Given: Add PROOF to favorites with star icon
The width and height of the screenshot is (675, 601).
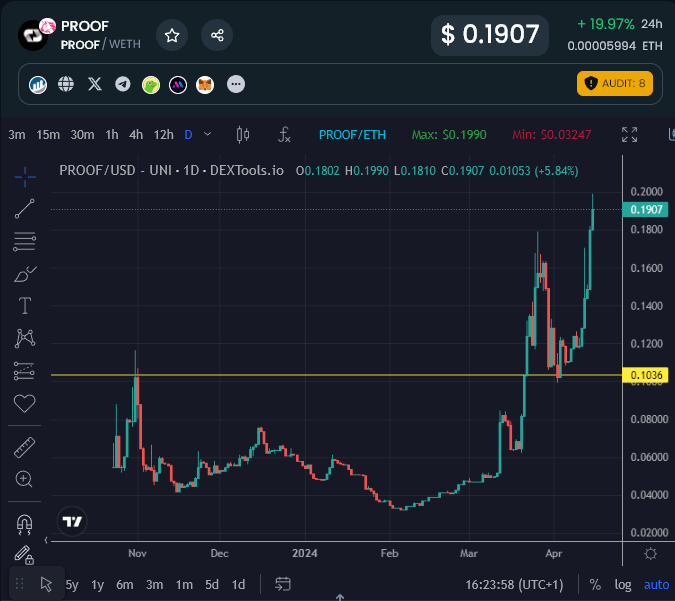Looking at the screenshot, I should [x=172, y=35].
